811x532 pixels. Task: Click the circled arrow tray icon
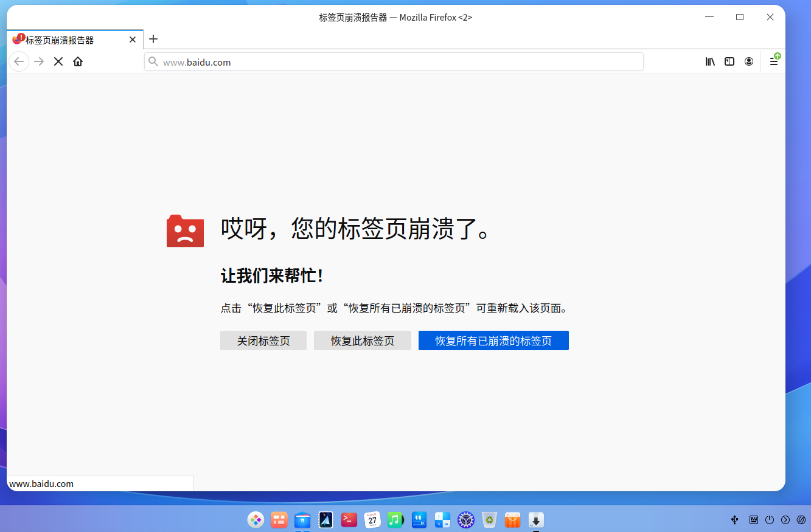[x=785, y=520]
